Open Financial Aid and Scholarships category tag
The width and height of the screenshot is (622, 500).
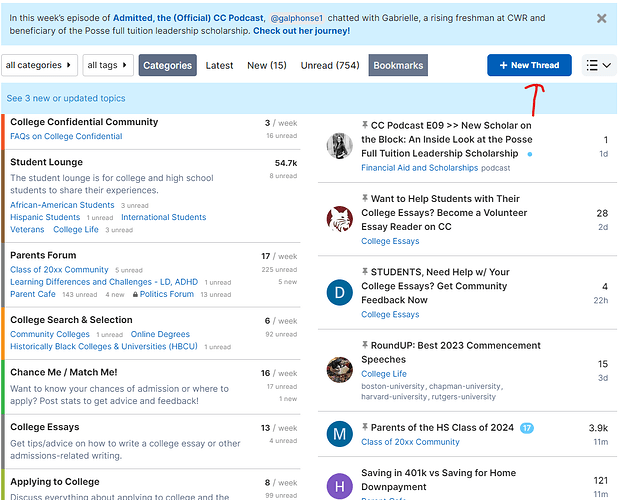click(x=420, y=168)
